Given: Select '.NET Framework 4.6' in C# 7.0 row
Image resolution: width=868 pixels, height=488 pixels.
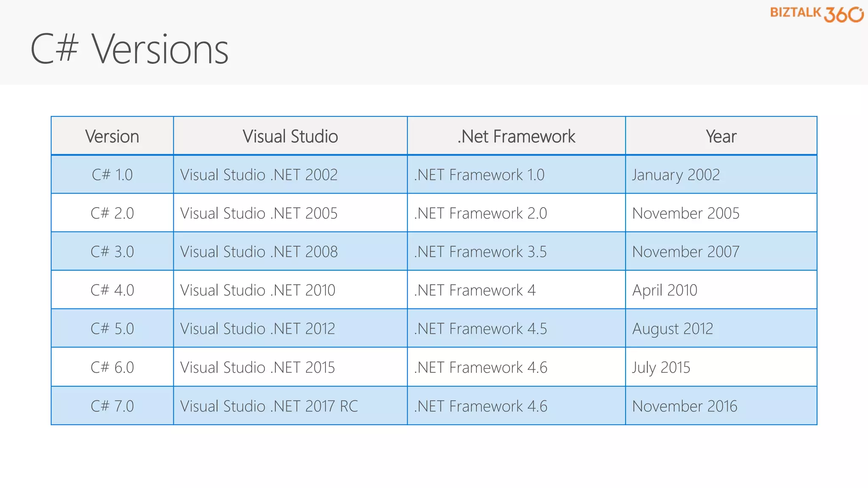Looking at the screenshot, I should (x=516, y=406).
